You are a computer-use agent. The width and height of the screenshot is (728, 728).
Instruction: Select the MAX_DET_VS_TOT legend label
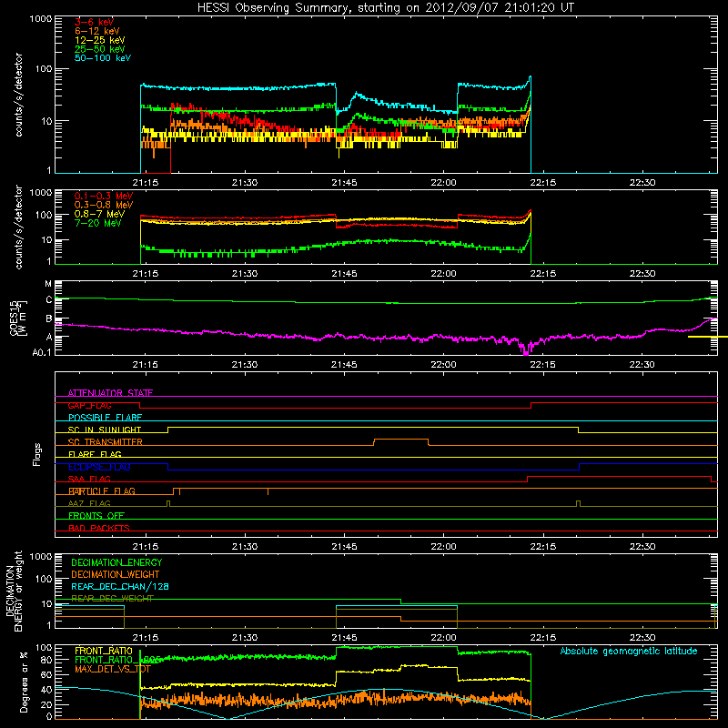(113, 669)
